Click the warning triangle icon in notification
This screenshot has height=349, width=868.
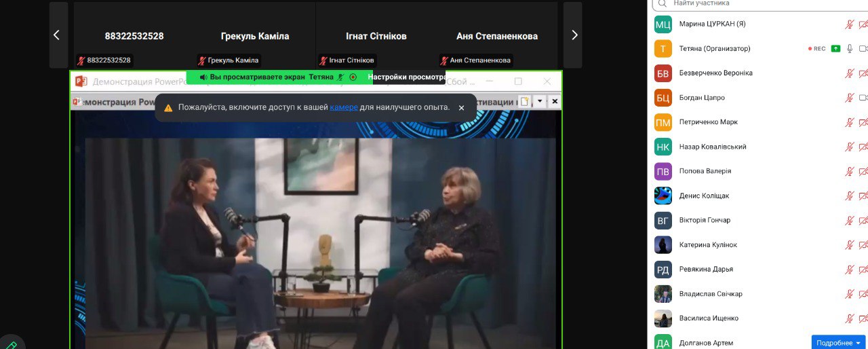pyautogui.click(x=168, y=107)
